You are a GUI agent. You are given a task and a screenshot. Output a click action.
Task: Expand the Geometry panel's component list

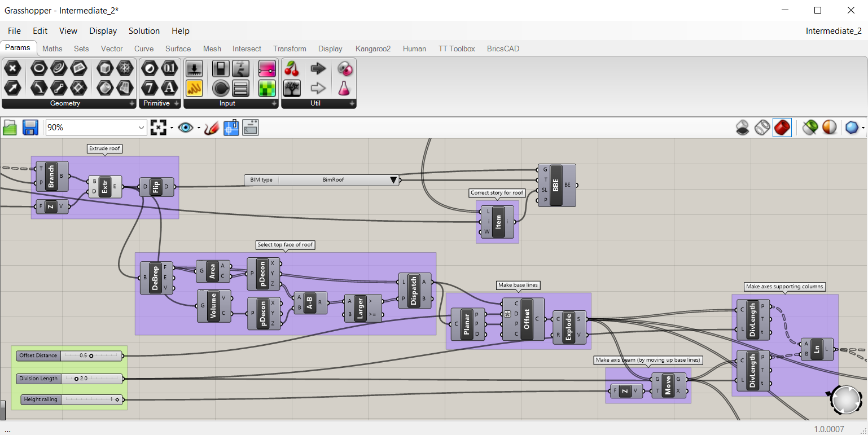point(131,104)
